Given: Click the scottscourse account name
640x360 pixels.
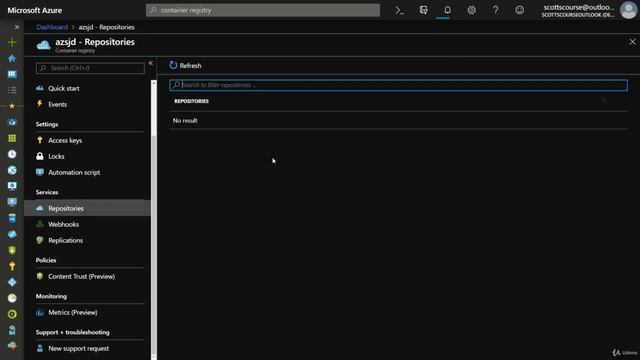Looking at the screenshot, I should coord(579,7).
